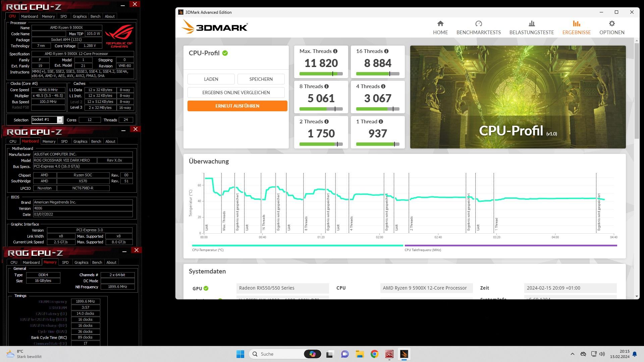Click the ROG CROSSHAIR VIII DARK HERO model field
Viewport: 644px width, 362px height.
pos(65,160)
